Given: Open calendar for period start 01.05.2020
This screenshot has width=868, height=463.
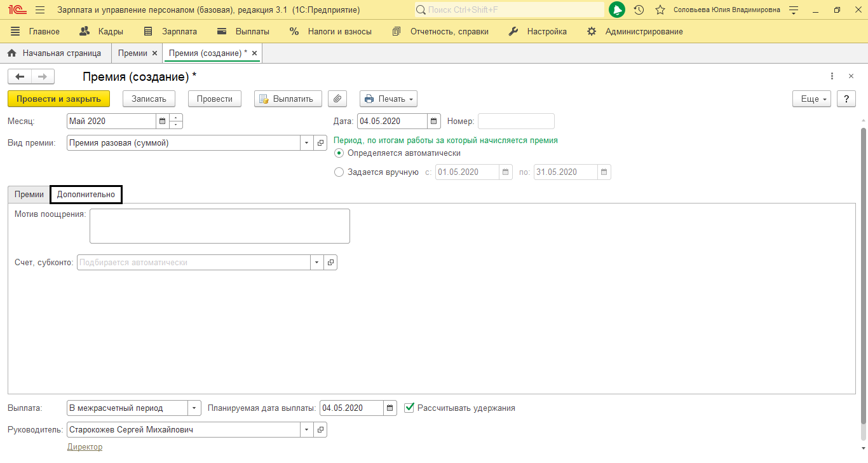Looking at the screenshot, I should (x=505, y=172).
